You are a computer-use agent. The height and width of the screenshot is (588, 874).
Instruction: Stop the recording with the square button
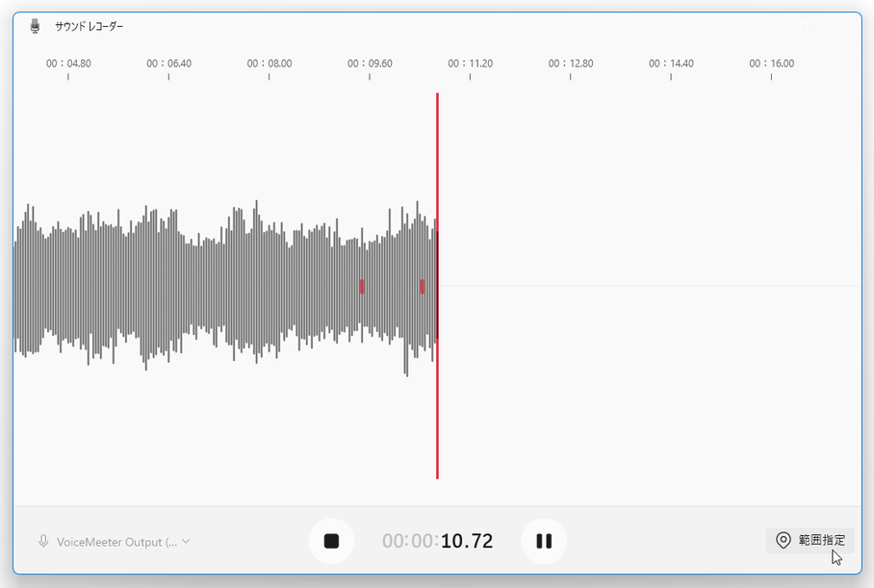(332, 541)
